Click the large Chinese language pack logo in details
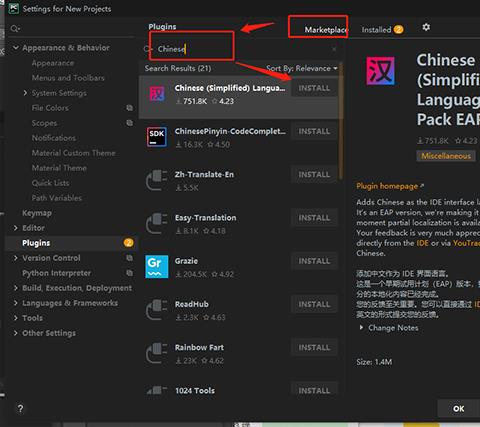Image resolution: width=480 pixels, height=427 pixels. (x=380, y=71)
